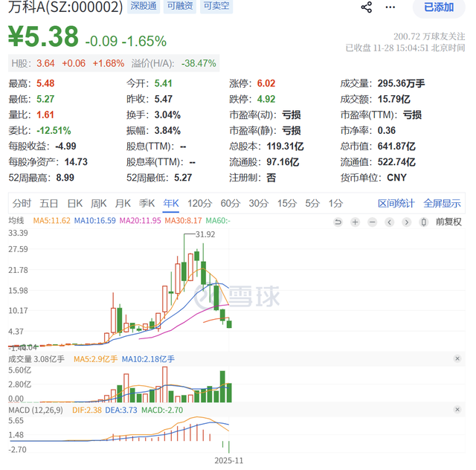Switch to 30分 chart tab
This screenshot has height=470, width=476.
pyautogui.click(x=259, y=203)
